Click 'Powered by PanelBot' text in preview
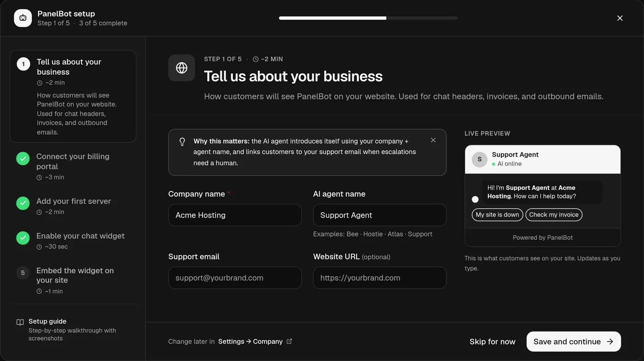 pos(543,238)
